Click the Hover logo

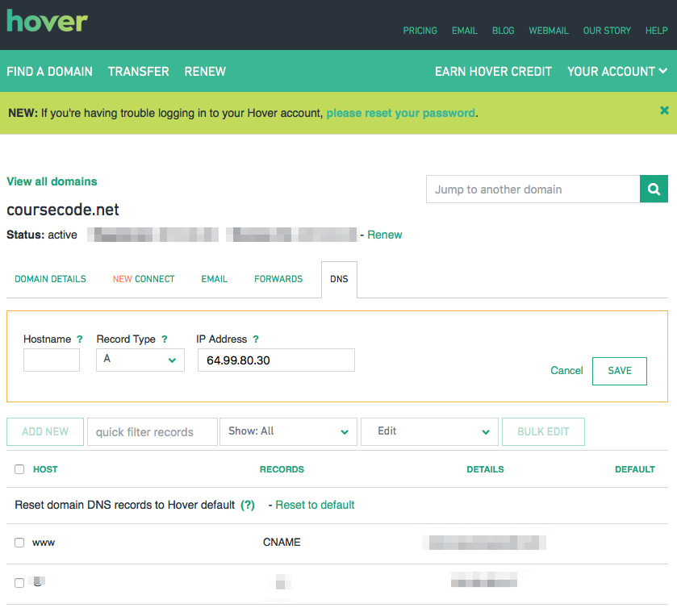click(47, 22)
